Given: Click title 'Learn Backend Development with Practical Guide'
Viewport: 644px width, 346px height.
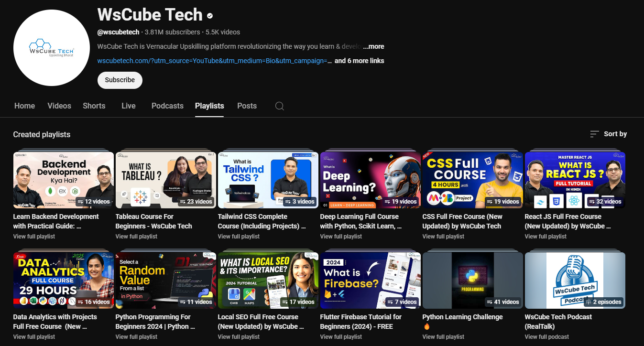Looking at the screenshot, I should 56,221.
